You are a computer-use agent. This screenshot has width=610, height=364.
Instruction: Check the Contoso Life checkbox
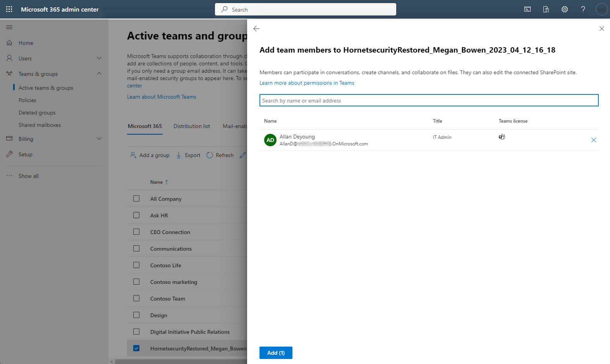click(x=136, y=265)
